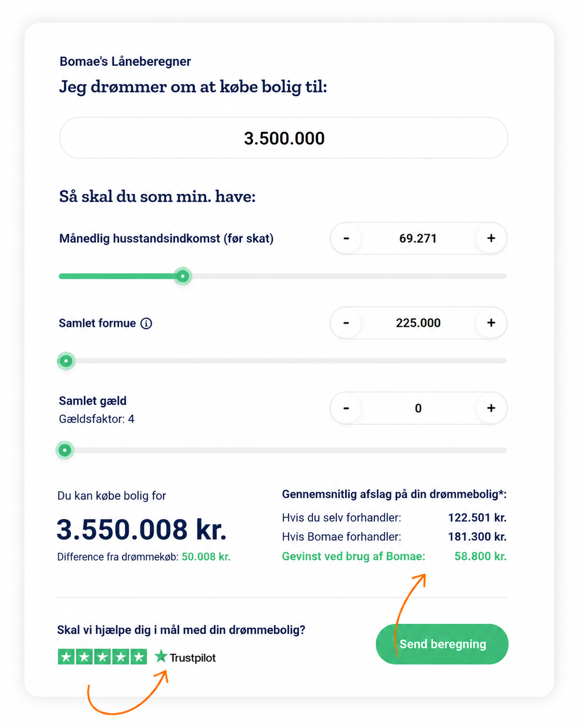Click the formue value field showing 225.000

tap(418, 323)
